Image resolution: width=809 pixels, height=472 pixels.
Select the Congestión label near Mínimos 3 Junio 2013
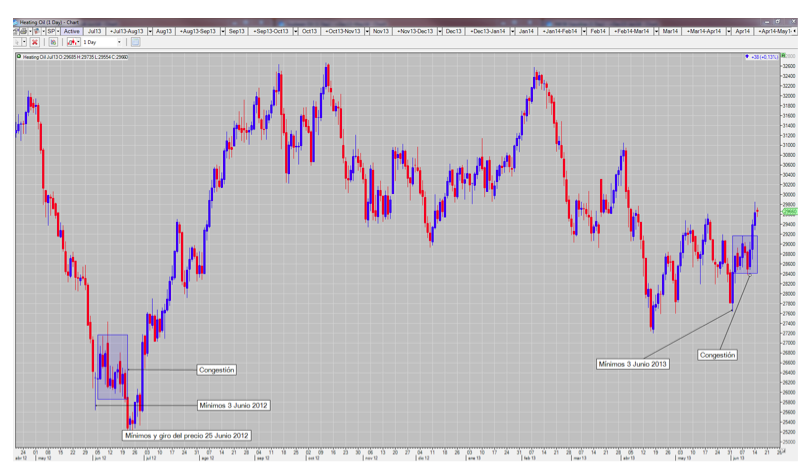pos(717,355)
